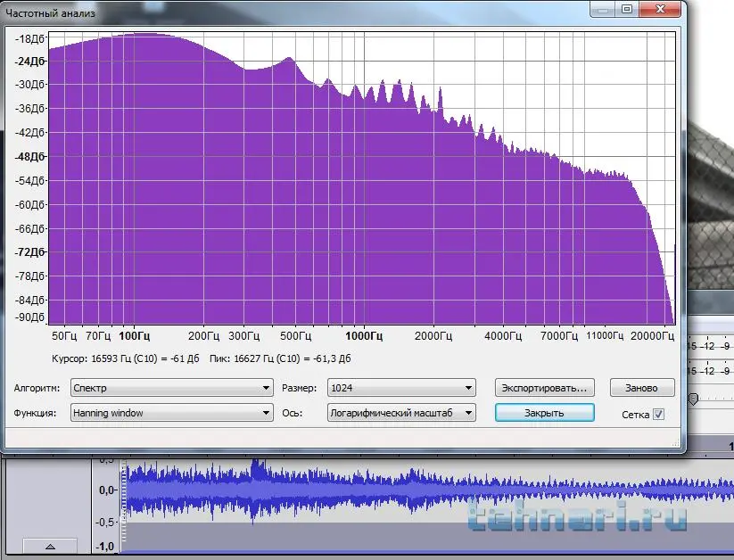Click the -48Дб label on the level axis
The width and height of the screenshot is (734, 560).
tap(29, 157)
